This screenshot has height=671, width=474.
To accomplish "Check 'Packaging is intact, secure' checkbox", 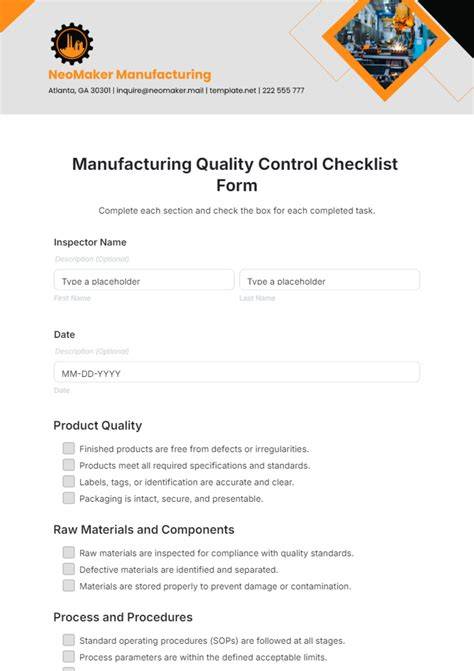I will pos(68,498).
